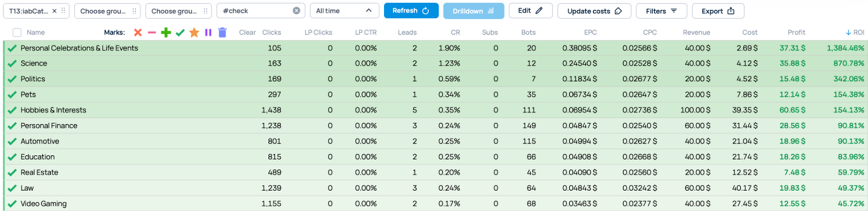Select the Hobbies & Interests row name
This screenshot has height=211, width=868.
click(53, 110)
